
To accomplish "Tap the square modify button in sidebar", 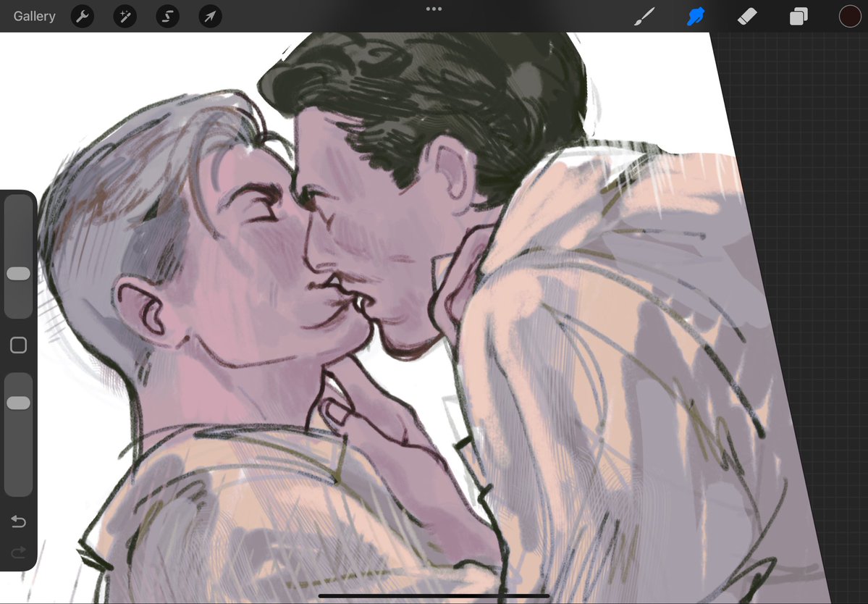I will pos(18,345).
